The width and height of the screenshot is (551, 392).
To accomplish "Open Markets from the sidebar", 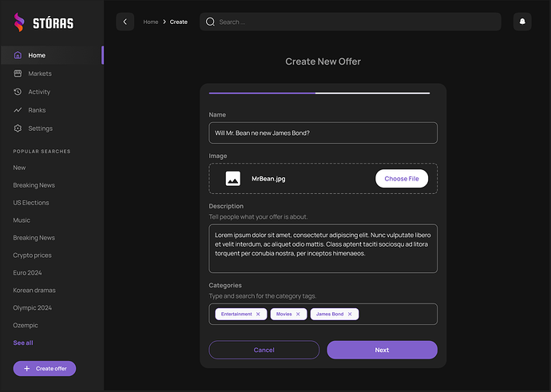I will pyautogui.click(x=39, y=73).
